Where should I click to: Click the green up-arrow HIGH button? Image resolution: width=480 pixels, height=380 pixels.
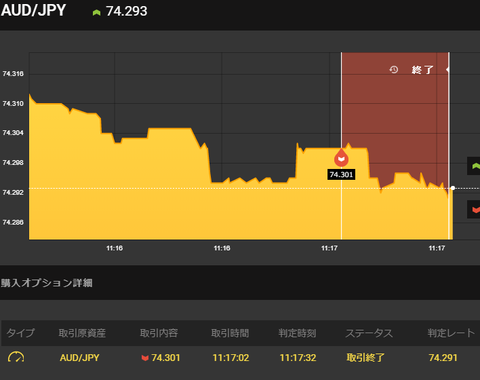point(475,166)
